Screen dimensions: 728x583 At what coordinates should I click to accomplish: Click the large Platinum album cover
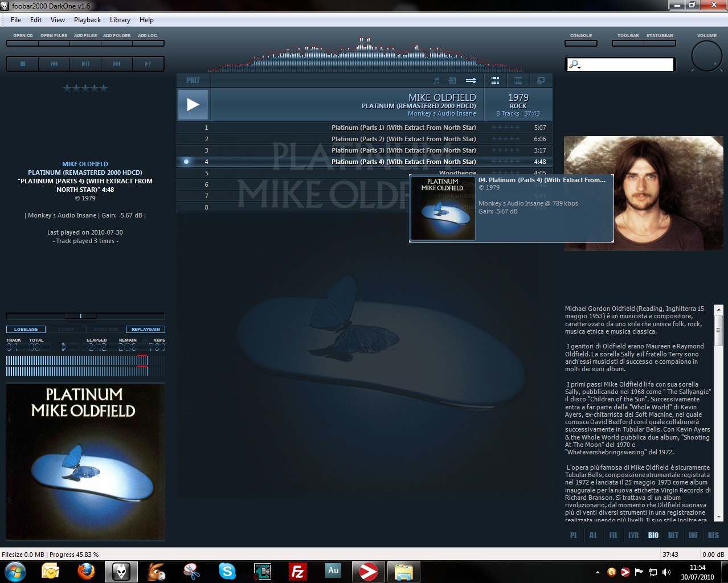pyautogui.click(x=85, y=462)
